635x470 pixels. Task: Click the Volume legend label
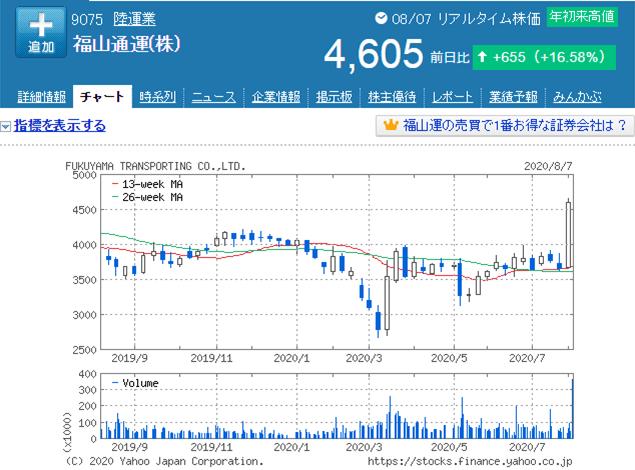[140, 383]
